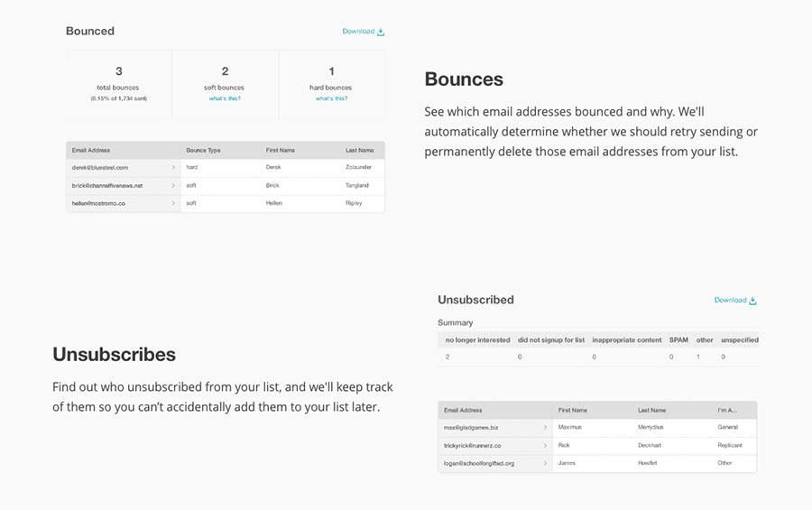Screen dimensions: 812x510
Task: Click "what's this?" under soft bounces
Action: tap(225, 98)
